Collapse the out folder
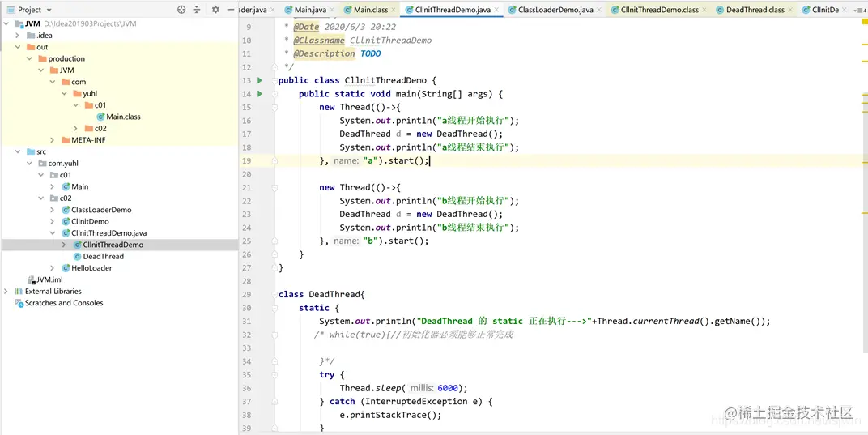 point(18,47)
